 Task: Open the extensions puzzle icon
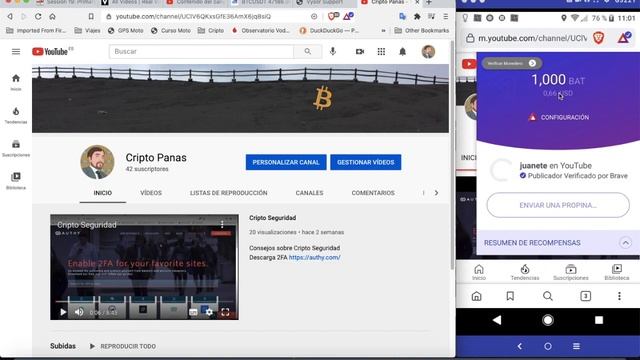click(417, 16)
